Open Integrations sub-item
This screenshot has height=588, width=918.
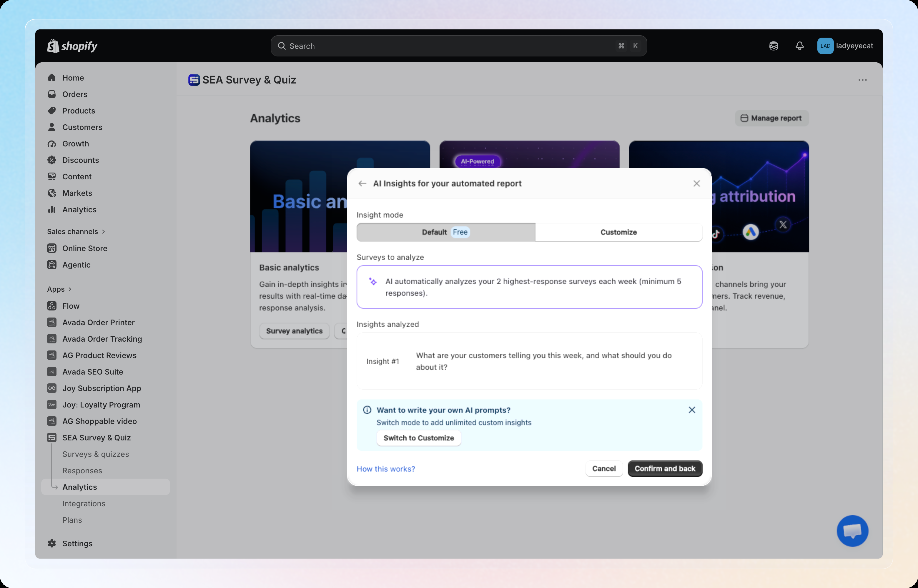pyautogui.click(x=84, y=504)
